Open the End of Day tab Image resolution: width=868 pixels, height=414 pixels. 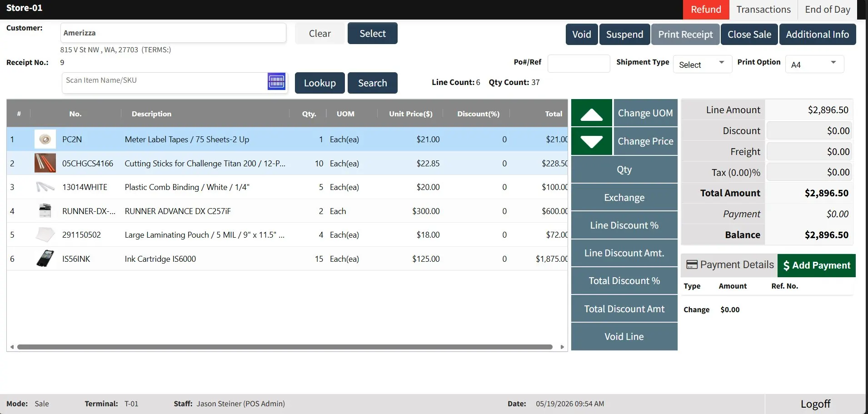pos(827,10)
